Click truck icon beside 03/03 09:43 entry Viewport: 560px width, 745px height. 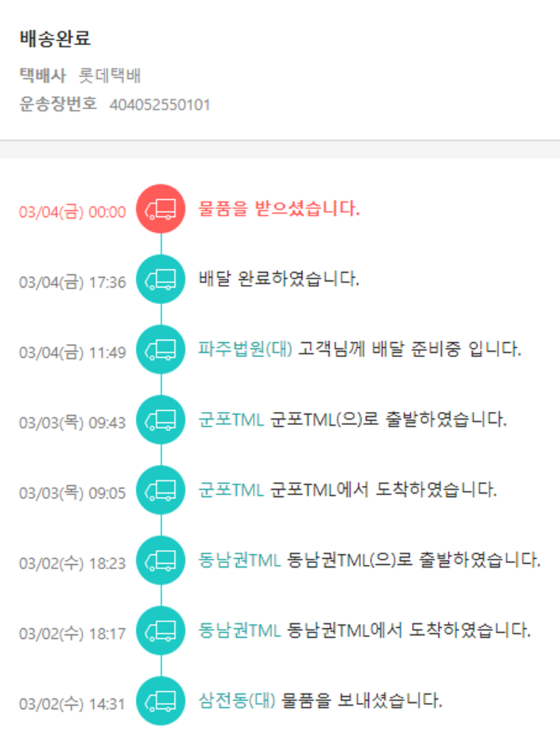[x=161, y=420]
